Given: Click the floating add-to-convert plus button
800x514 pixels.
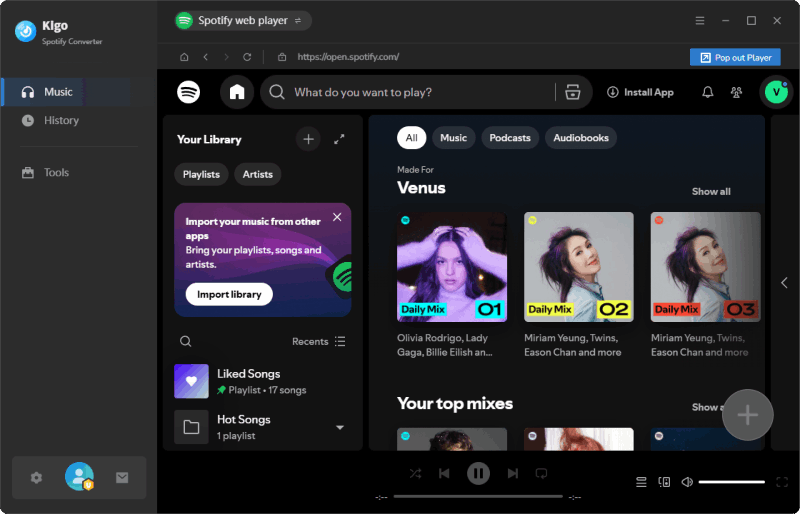Looking at the screenshot, I should coord(747,415).
